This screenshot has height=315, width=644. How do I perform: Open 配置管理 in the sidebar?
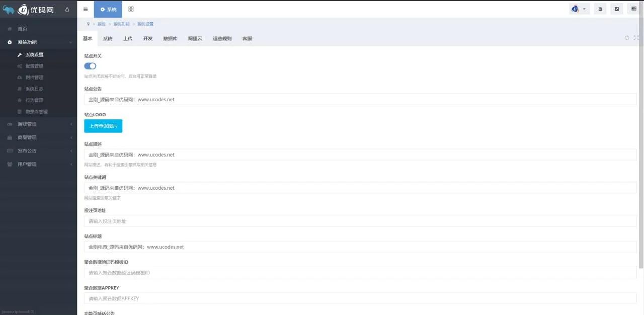(34, 66)
